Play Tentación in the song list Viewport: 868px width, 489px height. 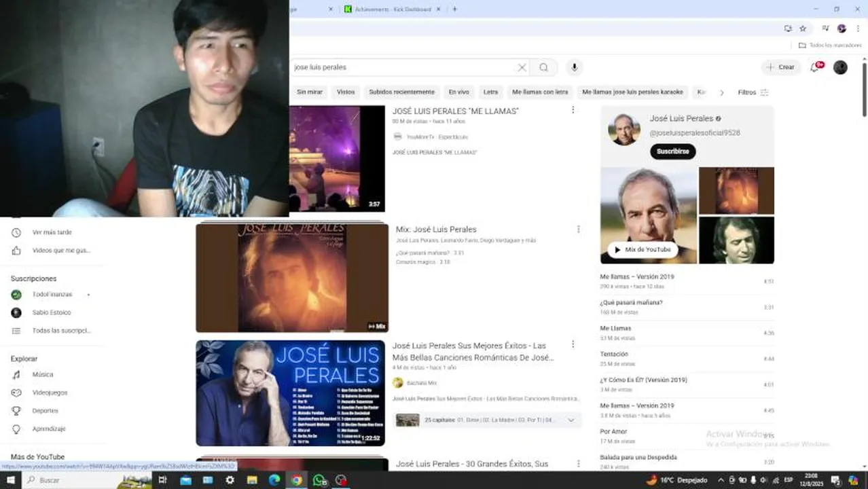click(687, 359)
